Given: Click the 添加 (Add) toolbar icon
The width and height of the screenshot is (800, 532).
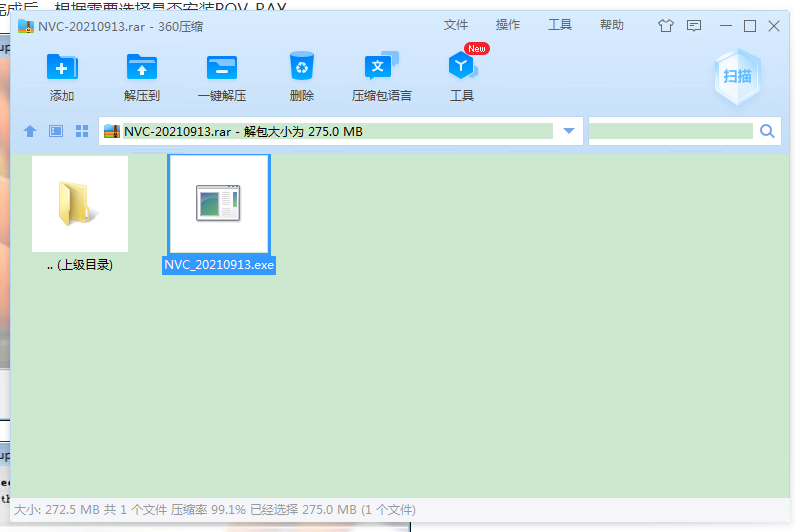Looking at the screenshot, I should [62, 67].
